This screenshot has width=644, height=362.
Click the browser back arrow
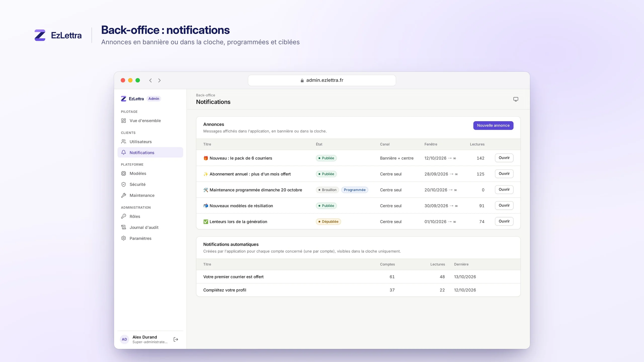150,80
